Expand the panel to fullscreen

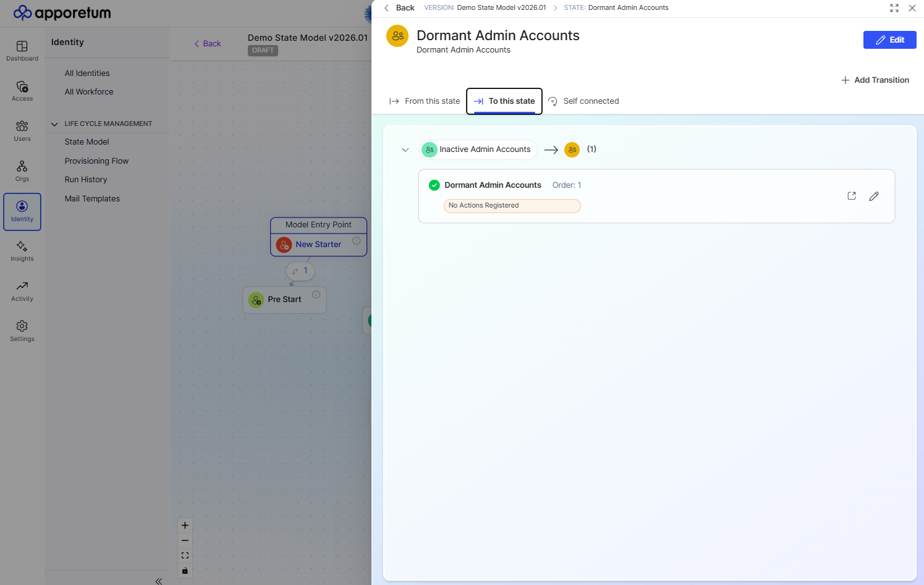(x=894, y=8)
